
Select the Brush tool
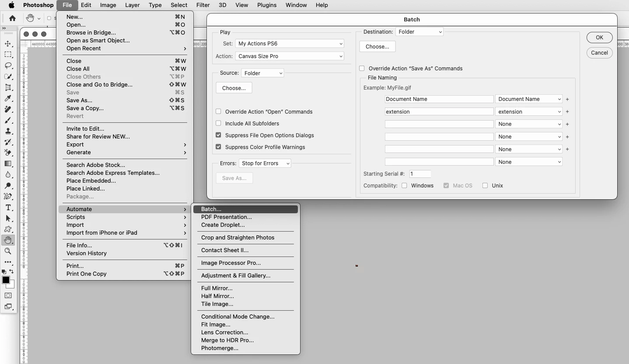coord(8,120)
